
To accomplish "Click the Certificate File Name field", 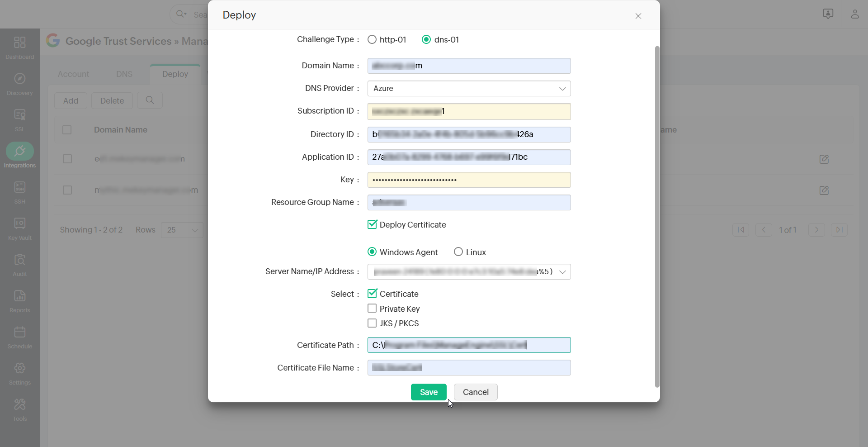I will coord(469,367).
